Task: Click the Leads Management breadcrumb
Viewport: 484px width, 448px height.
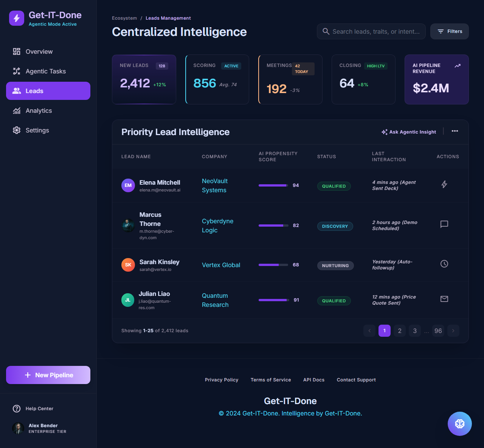Action: tap(168, 18)
